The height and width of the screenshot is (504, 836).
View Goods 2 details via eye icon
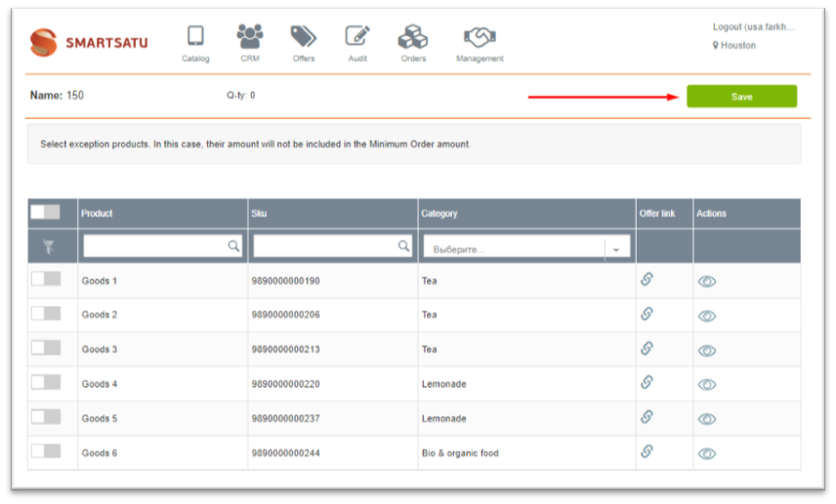click(x=707, y=315)
